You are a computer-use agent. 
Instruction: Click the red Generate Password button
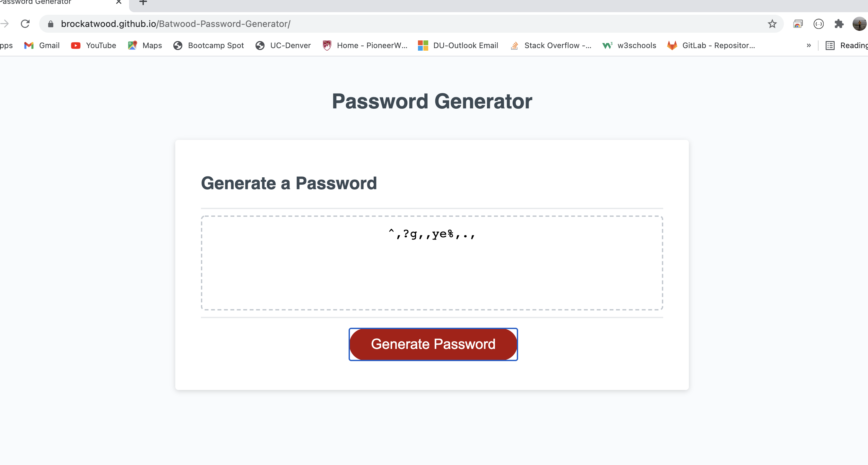click(433, 344)
